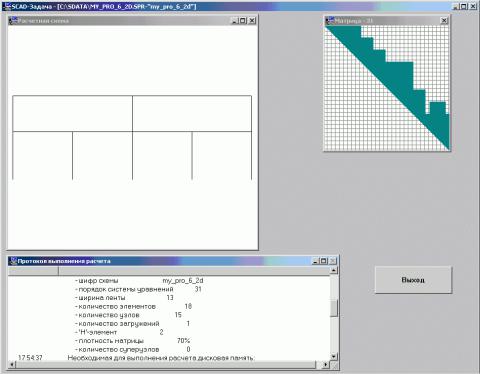Click the 'ширина ленты' protocol line
480x374 pixels.
(124, 298)
